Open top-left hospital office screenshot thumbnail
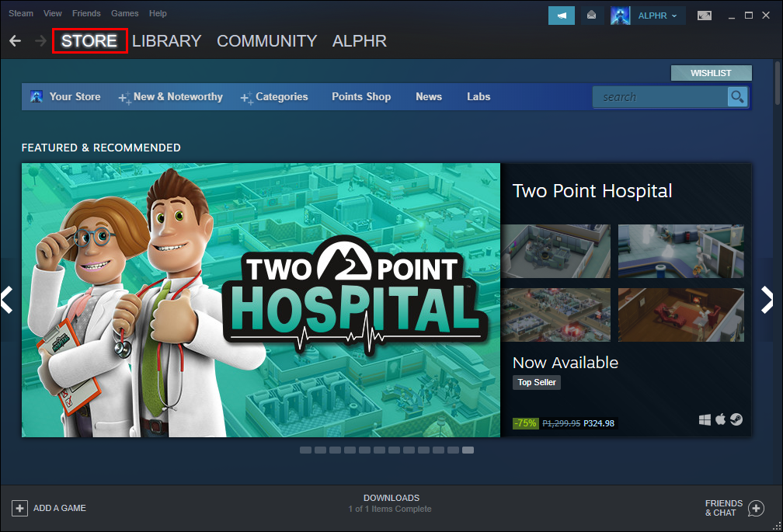Viewport: 783px width, 532px height. (x=556, y=251)
